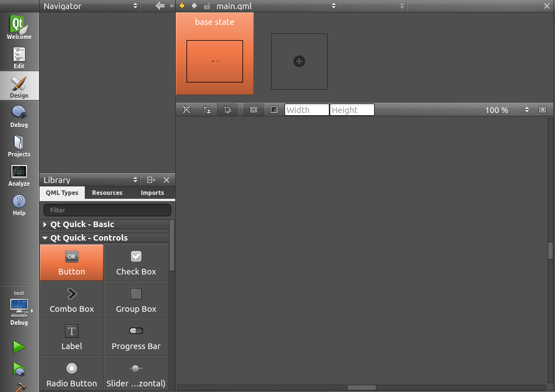
Task: Start debugging with the bug-arrow icon
Action: point(19,369)
